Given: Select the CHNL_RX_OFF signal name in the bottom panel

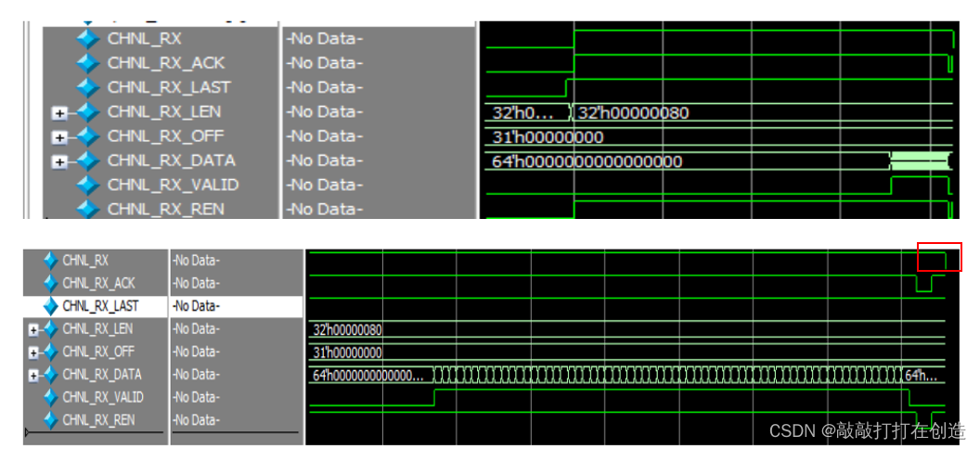Looking at the screenshot, I should [98, 353].
